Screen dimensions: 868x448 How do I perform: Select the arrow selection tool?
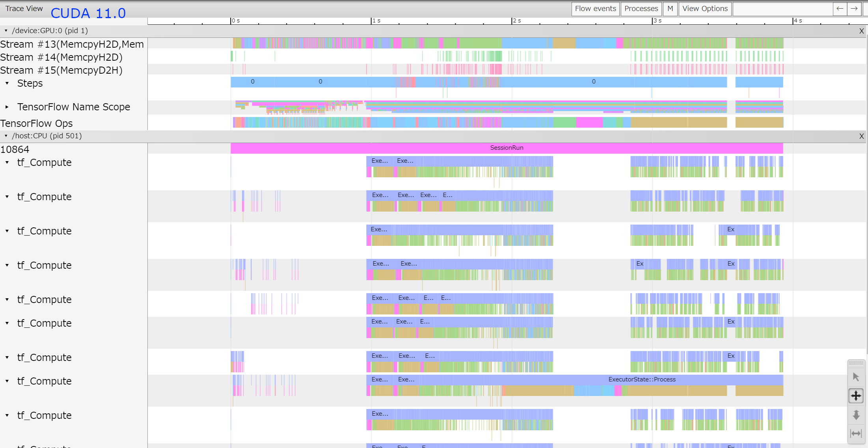point(856,377)
